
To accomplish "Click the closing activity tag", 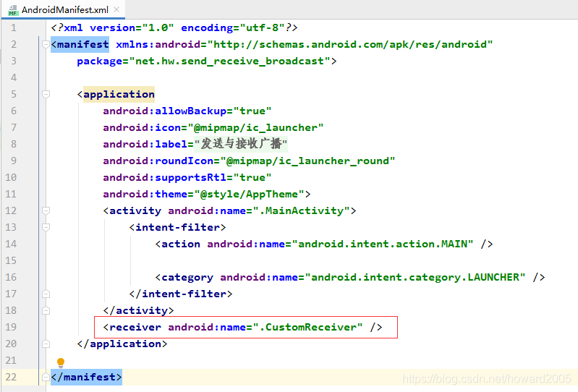I will [x=139, y=310].
